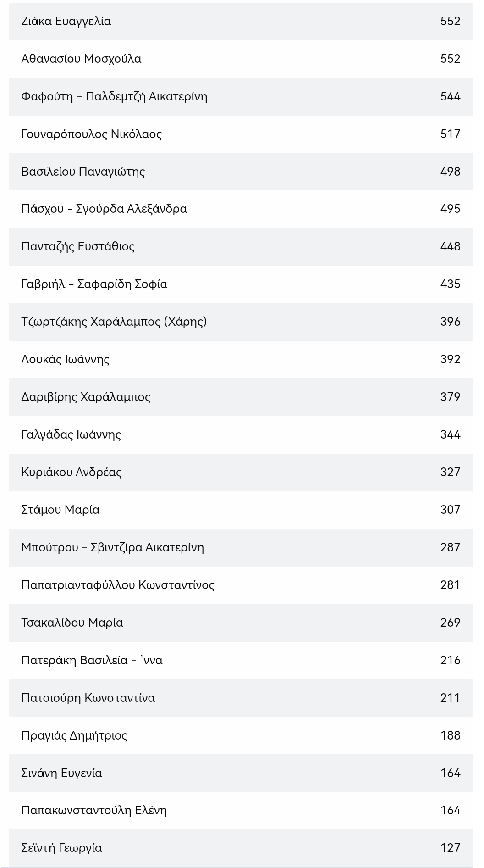The width and height of the screenshot is (484, 868).
Task: Click the name Ζιάκα Ευαγγελία
Action: click(66, 22)
